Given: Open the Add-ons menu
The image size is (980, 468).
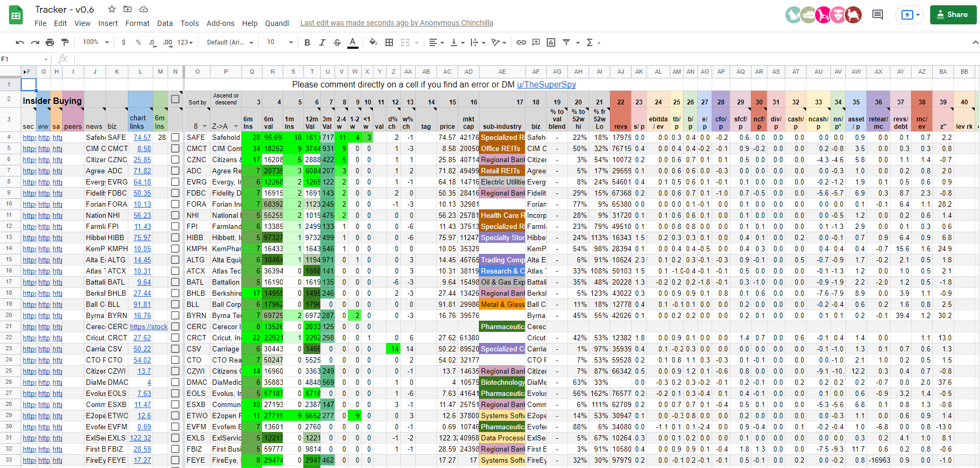Looking at the screenshot, I should (x=220, y=23).
